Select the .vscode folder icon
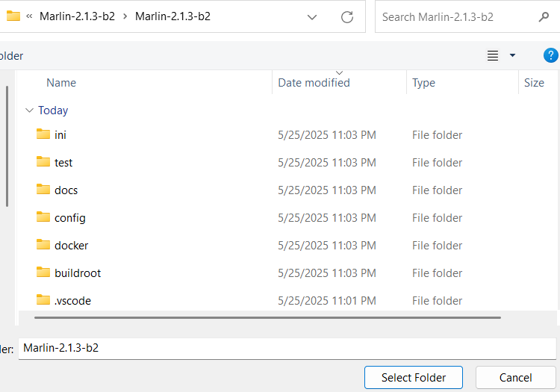 click(x=43, y=300)
